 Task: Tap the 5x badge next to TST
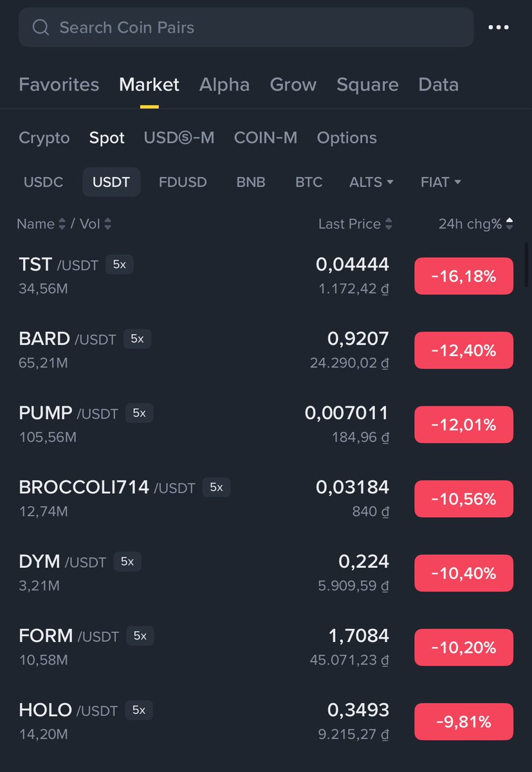tap(120, 265)
